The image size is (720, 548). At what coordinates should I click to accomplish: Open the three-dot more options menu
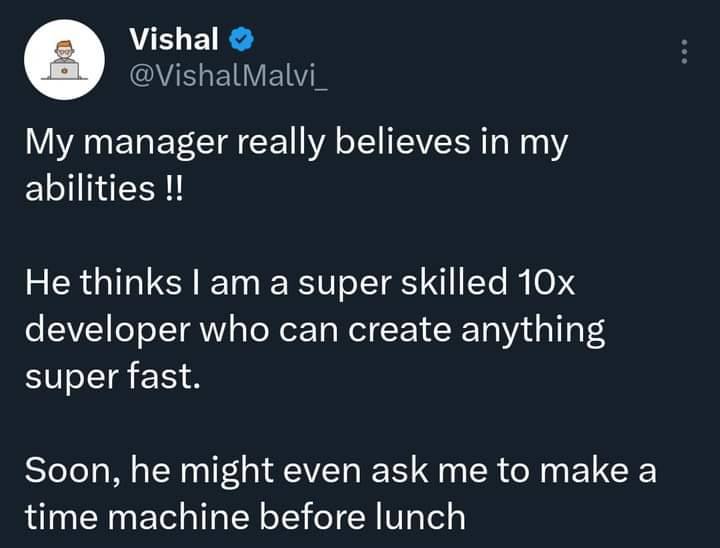(x=684, y=51)
